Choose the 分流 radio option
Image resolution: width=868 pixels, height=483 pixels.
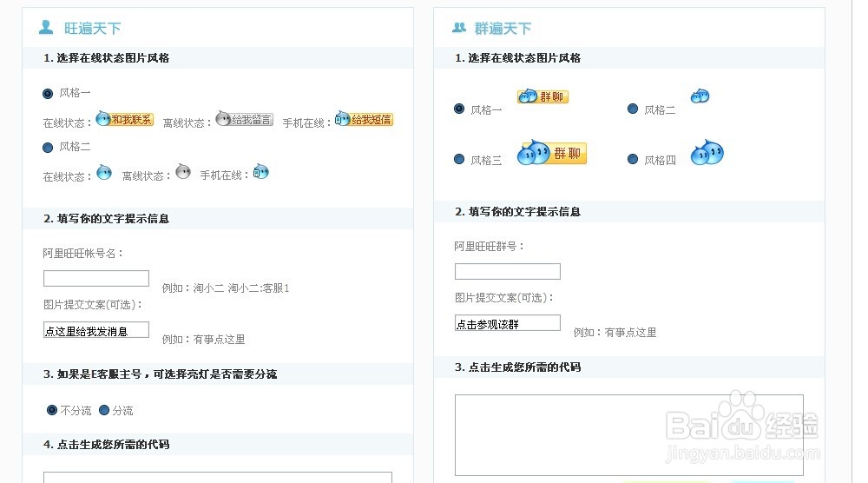[104, 410]
